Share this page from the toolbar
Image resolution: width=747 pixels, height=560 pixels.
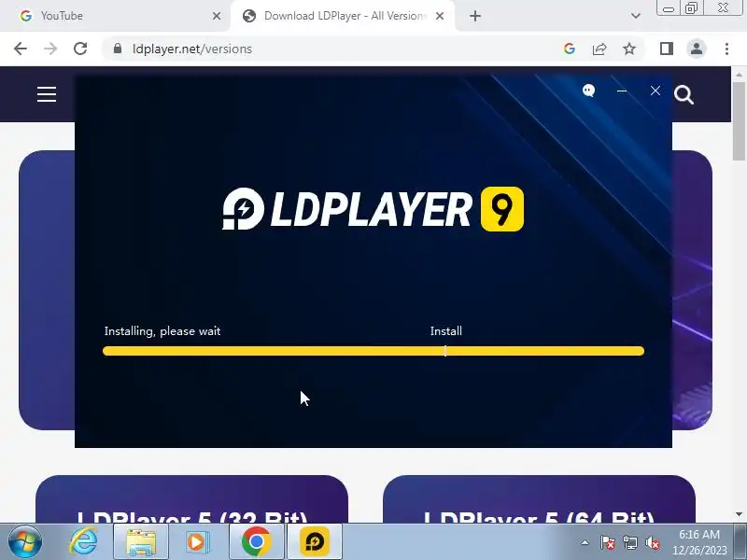(x=599, y=49)
